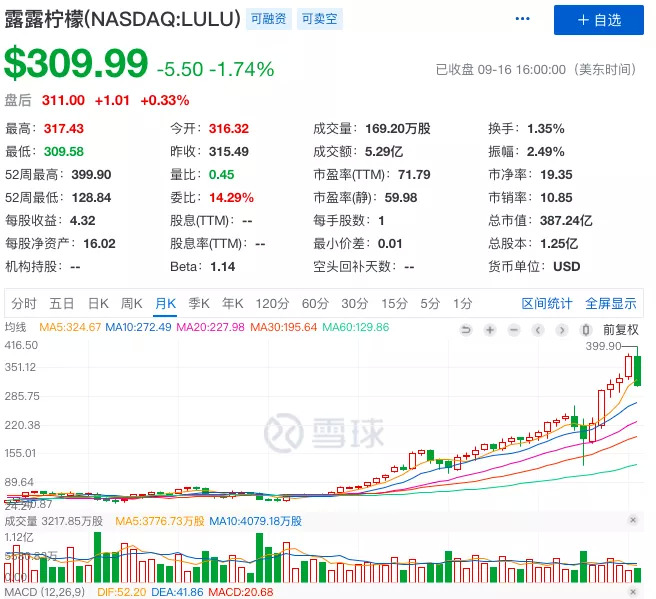
Task: Click the DEA:41.86 value
Action: (x=177, y=592)
